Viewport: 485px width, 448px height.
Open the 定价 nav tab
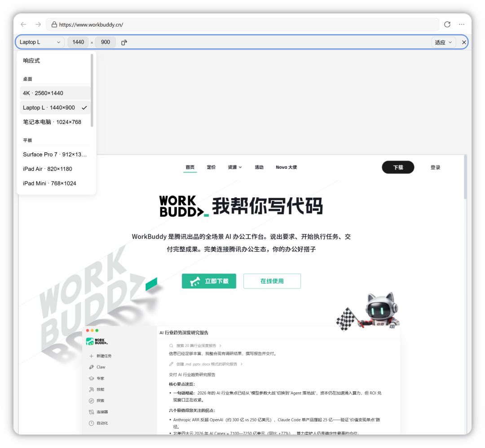click(x=211, y=167)
